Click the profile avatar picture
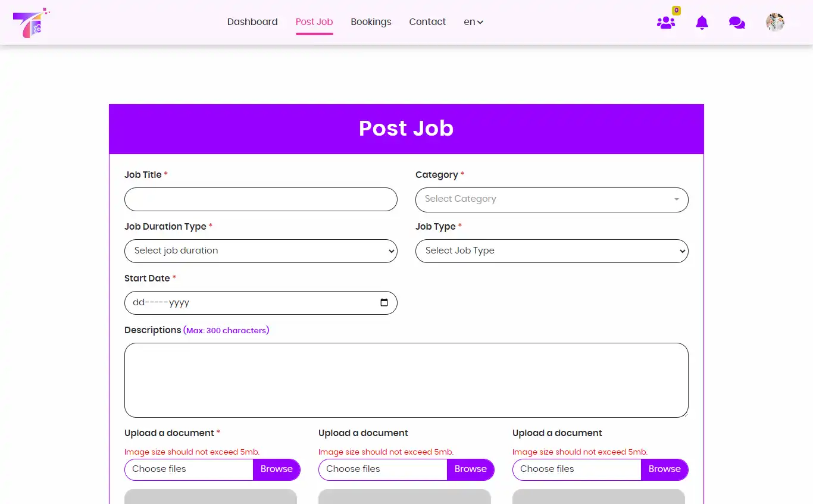The height and width of the screenshot is (504, 813). point(775,22)
